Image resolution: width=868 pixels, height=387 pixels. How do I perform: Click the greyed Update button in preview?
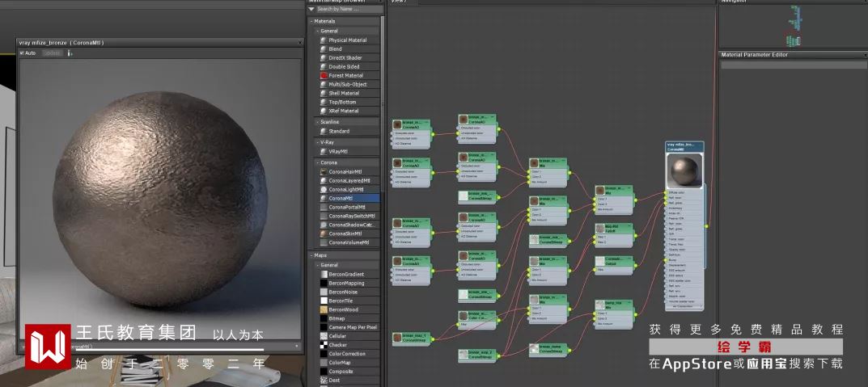coord(52,53)
